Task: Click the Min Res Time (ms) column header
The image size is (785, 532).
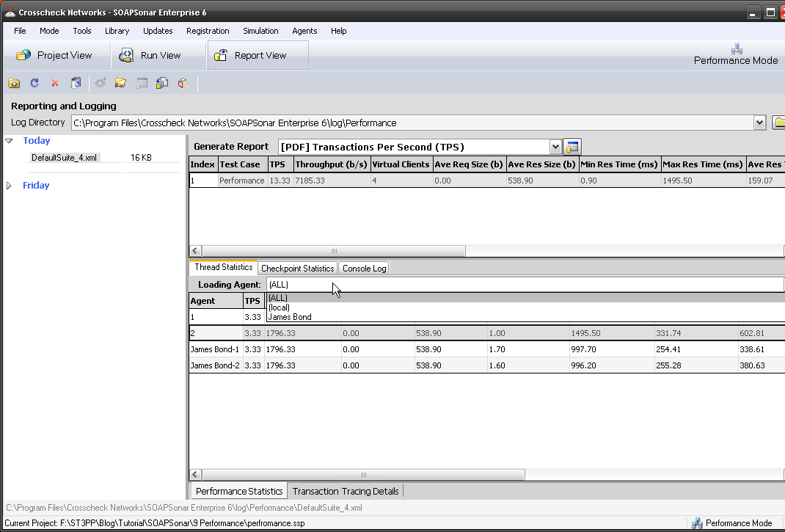Action: coord(619,164)
